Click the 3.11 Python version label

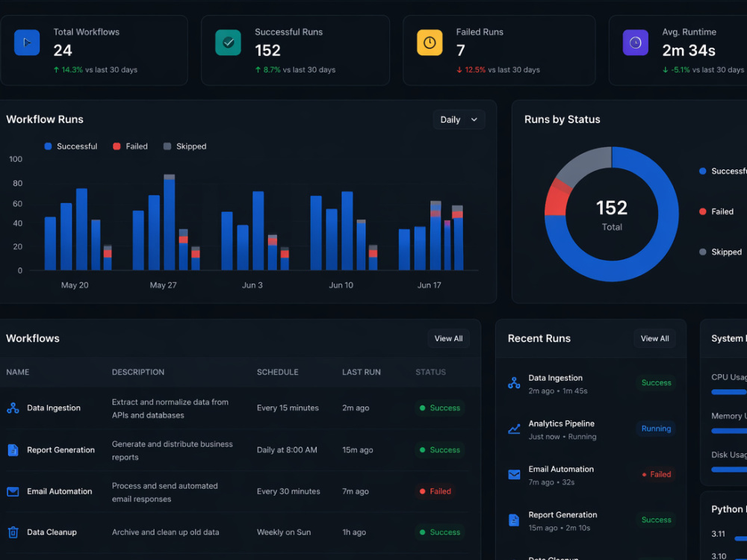tap(718, 534)
